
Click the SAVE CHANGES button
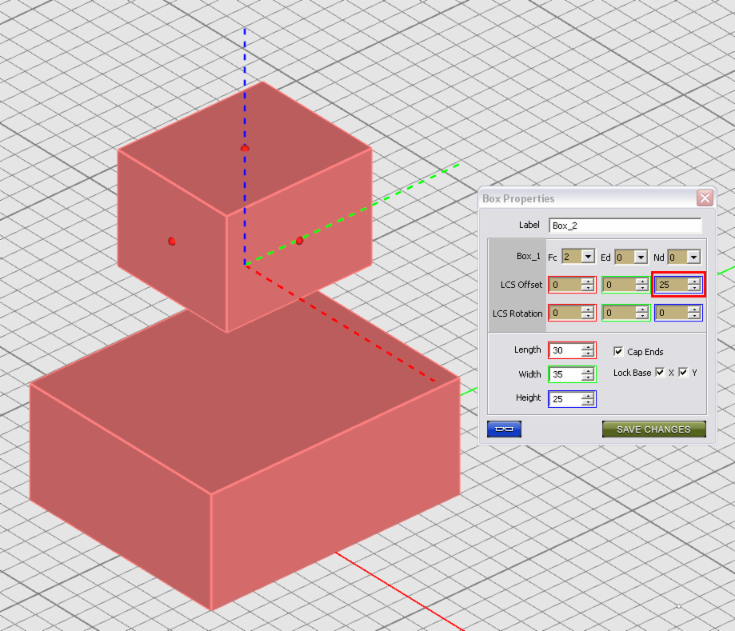pyautogui.click(x=653, y=429)
